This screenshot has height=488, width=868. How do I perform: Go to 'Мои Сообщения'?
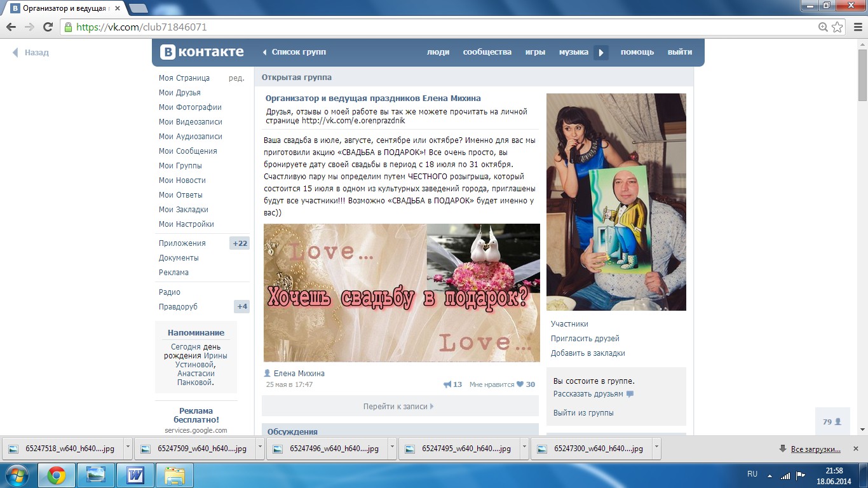point(188,151)
